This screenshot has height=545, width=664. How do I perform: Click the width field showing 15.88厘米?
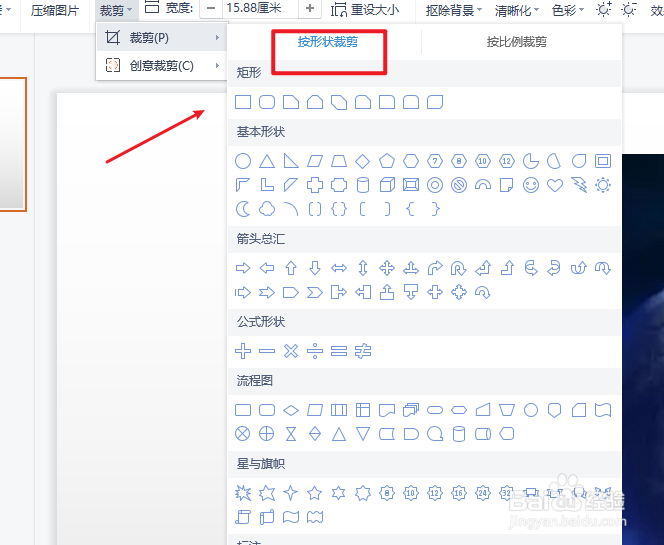pyautogui.click(x=260, y=8)
